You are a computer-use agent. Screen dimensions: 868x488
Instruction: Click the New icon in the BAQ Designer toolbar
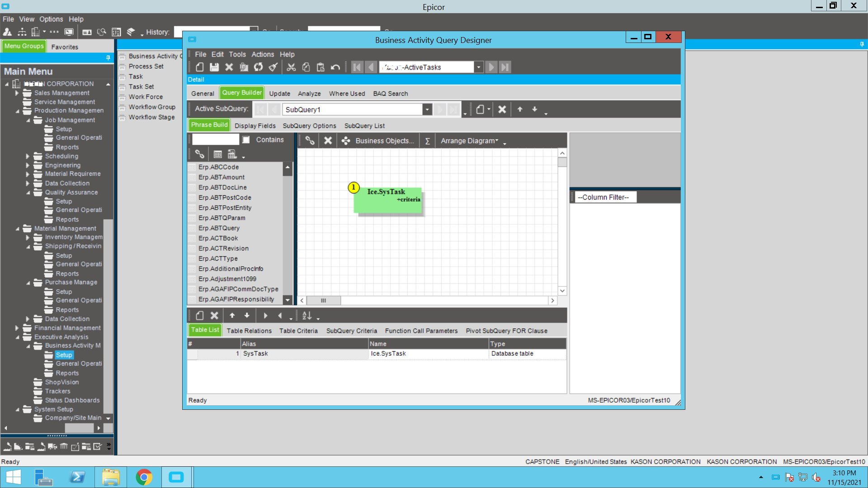[x=199, y=67]
